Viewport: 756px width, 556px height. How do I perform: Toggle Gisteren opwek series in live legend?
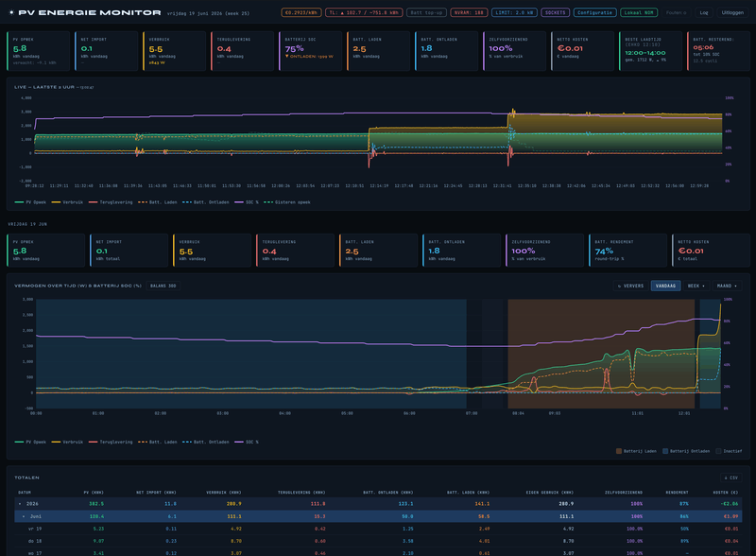287,202
